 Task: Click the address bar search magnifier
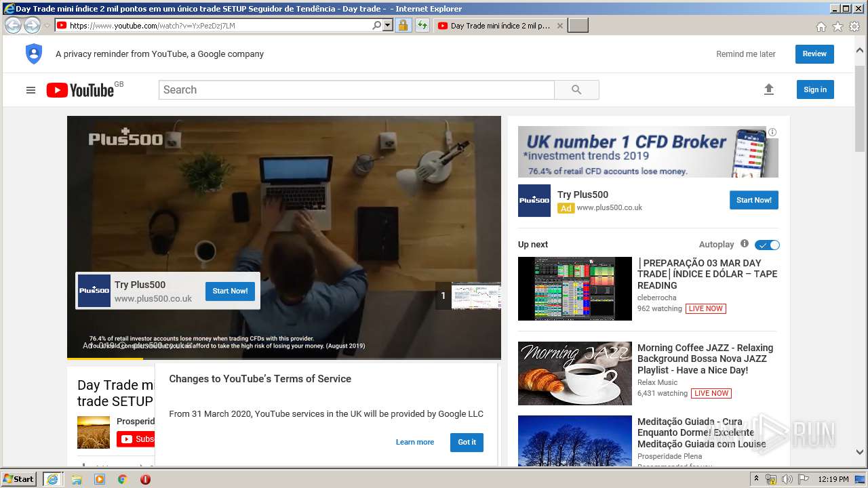point(377,26)
